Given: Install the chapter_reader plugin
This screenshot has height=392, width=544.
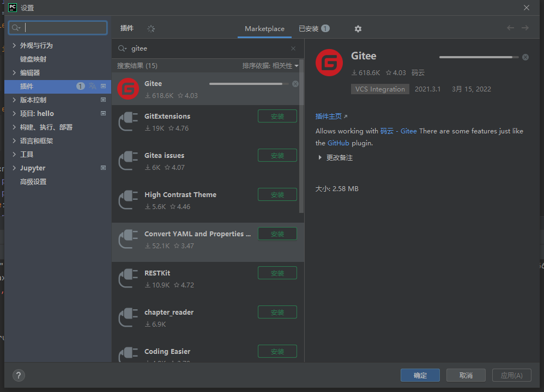Looking at the screenshot, I should click(x=277, y=312).
